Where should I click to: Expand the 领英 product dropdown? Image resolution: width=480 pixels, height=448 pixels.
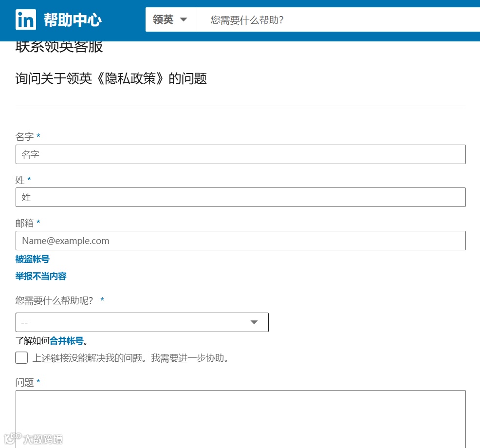[170, 19]
